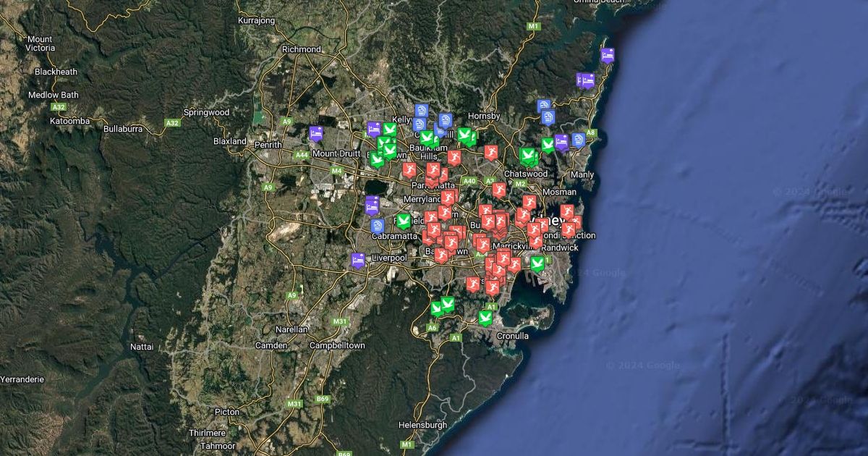Click blue document marker right of Kellyville
868x456 pixels.
point(422,111)
